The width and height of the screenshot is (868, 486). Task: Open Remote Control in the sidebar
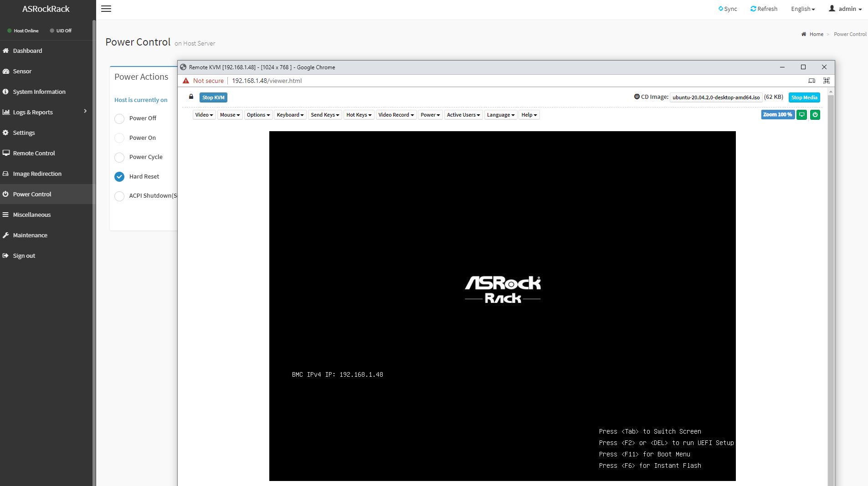tap(34, 153)
